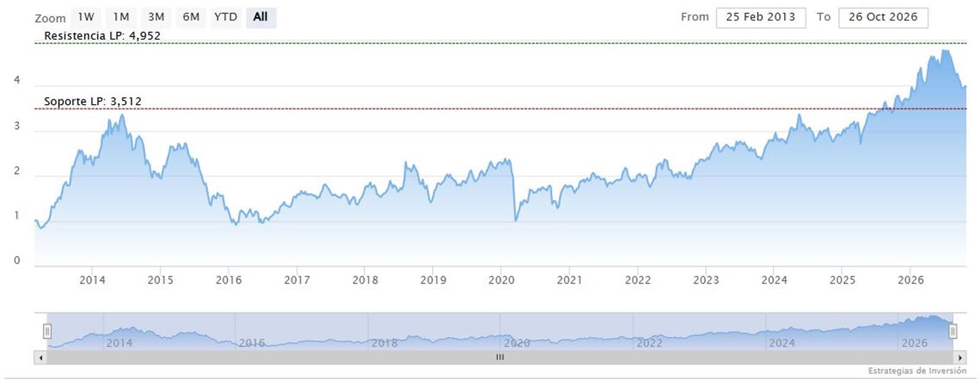Screen dimensions: 980x389
Task: Click the 2022 x-axis label
Action: tap(638, 280)
